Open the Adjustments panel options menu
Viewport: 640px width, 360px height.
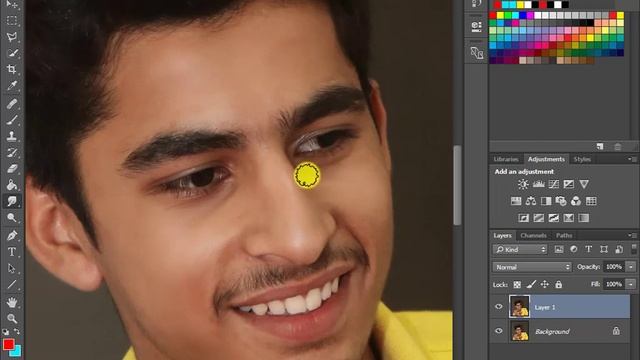click(x=632, y=159)
